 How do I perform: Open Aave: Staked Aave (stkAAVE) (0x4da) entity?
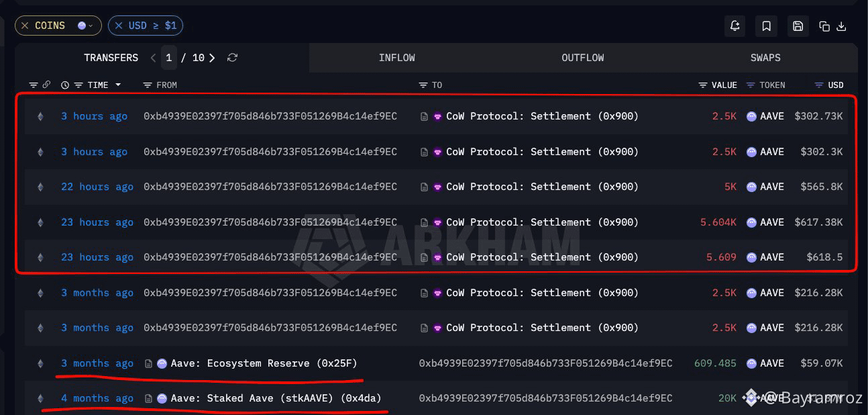coord(276,398)
